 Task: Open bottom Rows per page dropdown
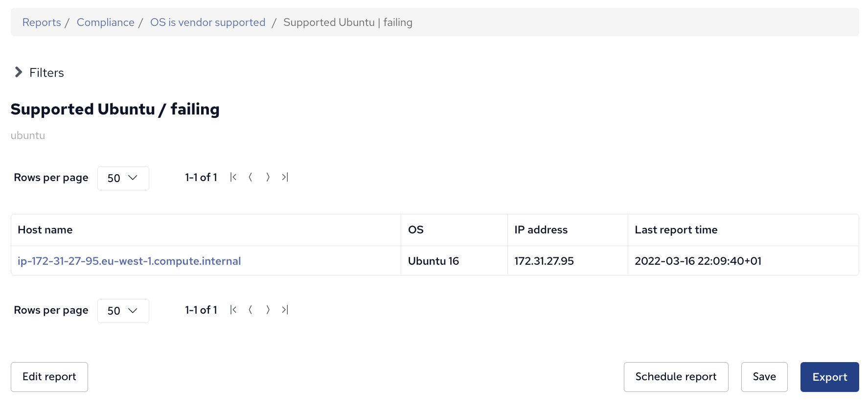tap(123, 311)
